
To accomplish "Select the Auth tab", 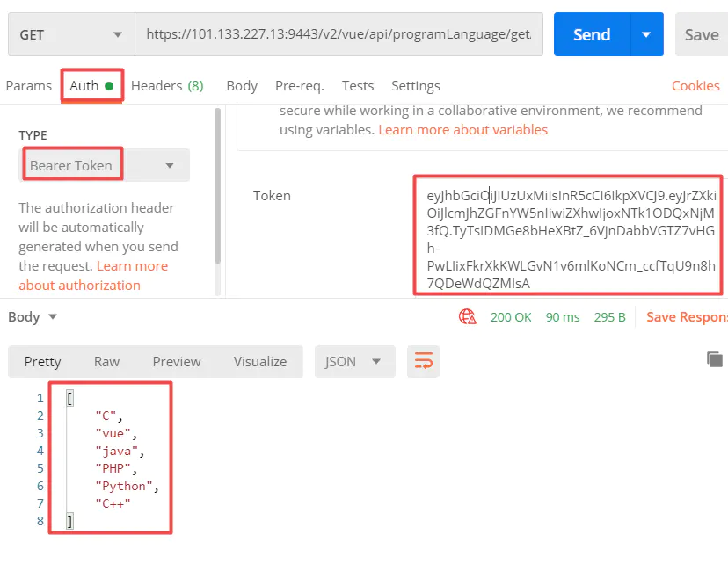I will pos(91,86).
